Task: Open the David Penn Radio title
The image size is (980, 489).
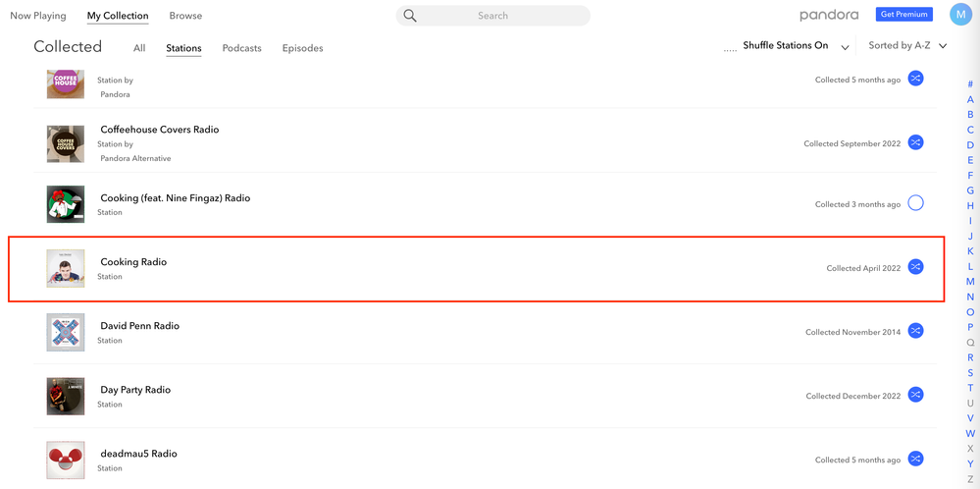Action: click(140, 326)
